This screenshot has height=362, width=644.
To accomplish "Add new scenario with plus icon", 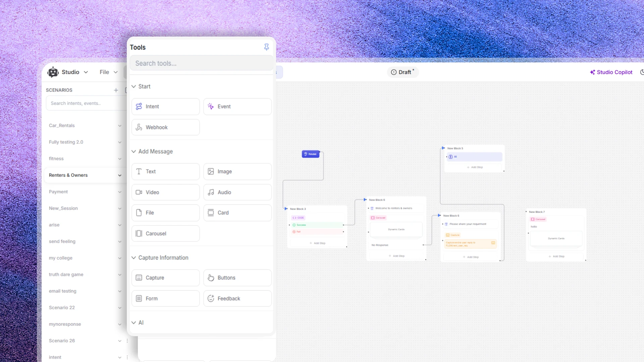I will (x=116, y=90).
